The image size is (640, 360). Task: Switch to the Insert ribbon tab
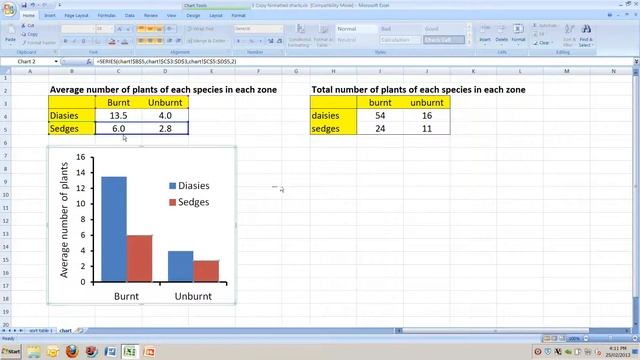[x=50, y=16]
